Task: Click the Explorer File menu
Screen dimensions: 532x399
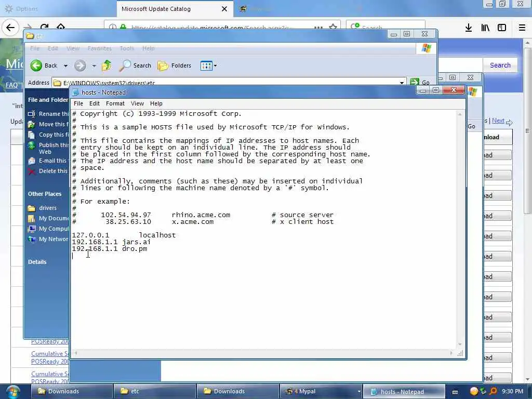Action: [x=35, y=48]
